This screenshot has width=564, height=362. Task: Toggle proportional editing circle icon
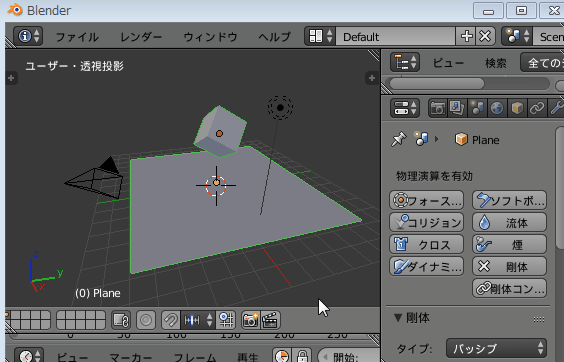(x=146, y=320)
